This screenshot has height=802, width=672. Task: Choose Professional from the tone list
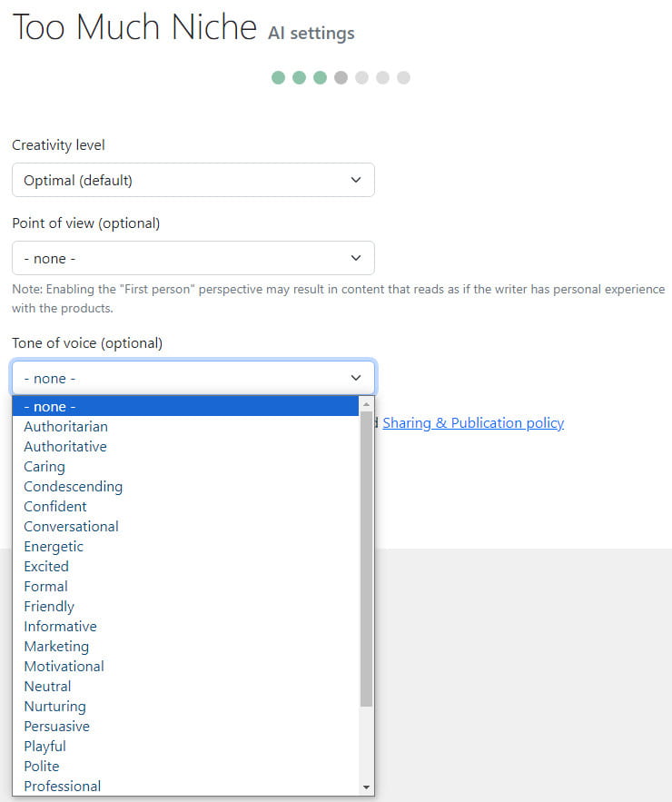click(x=185, y=787)
